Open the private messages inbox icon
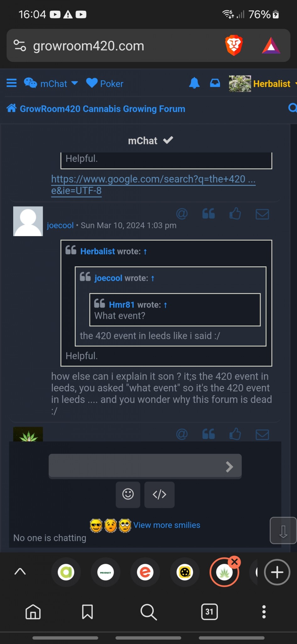The height and width of the screenshot is (644, 297). tap(215, 83)
